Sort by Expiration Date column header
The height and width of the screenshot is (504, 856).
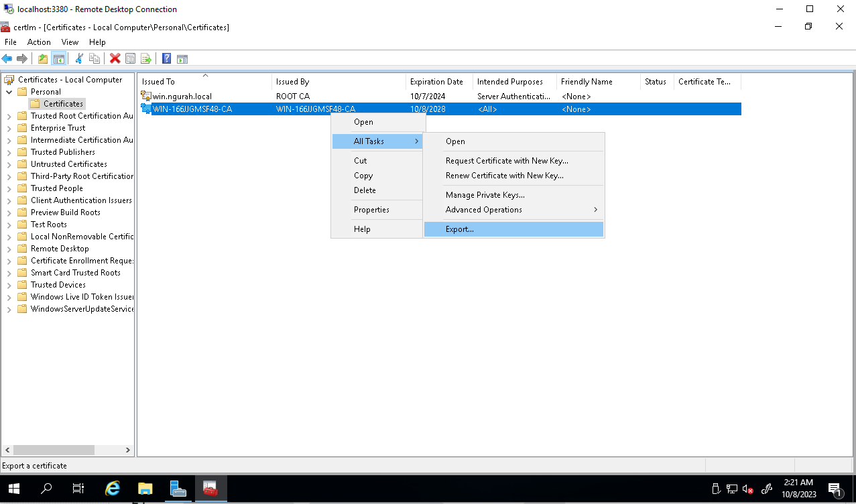(x=436, y=82)
